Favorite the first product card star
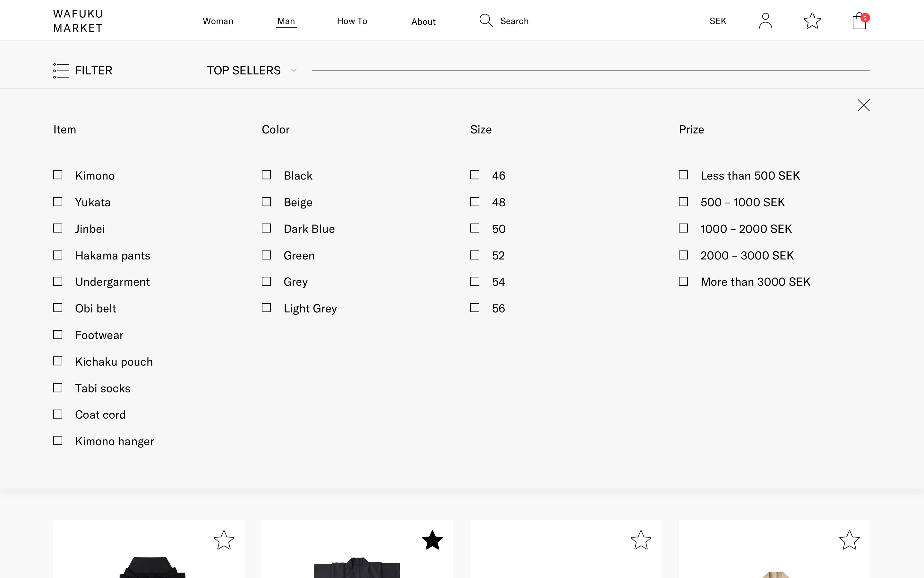Screen dimensions: 924x578 pos(224,540)
